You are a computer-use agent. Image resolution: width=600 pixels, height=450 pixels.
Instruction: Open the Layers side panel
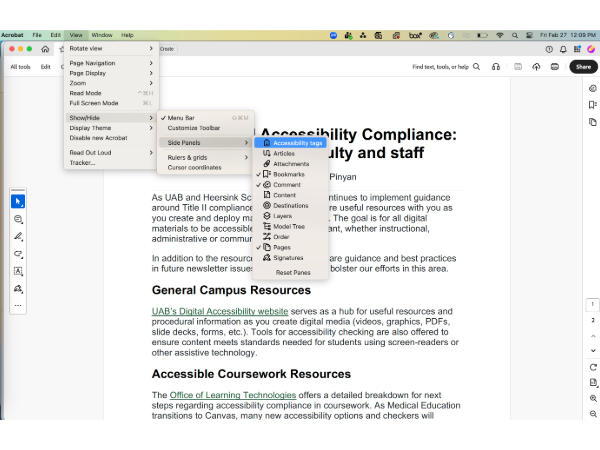pyautogui.click(x=290, y=216)
